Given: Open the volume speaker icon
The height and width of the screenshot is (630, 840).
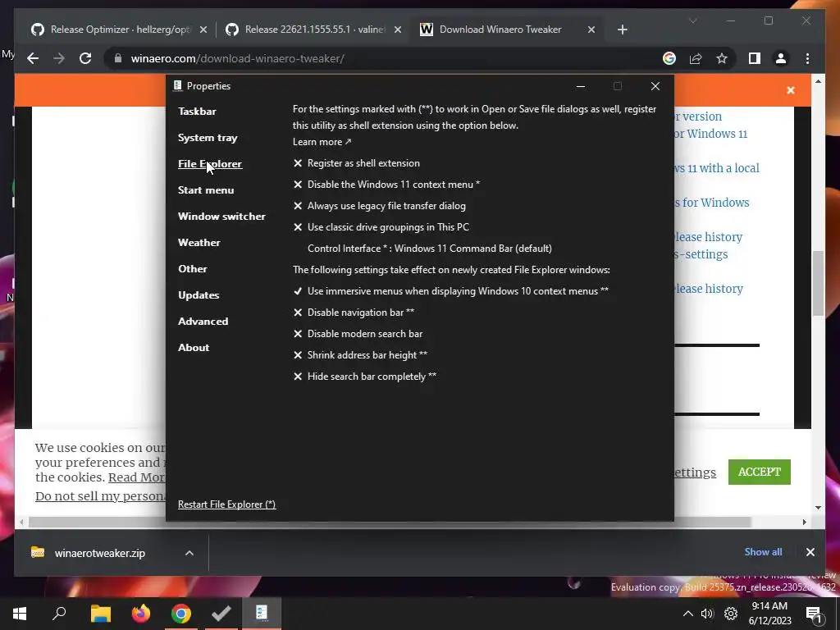Looking at the screenshot, I should point(707,614).
